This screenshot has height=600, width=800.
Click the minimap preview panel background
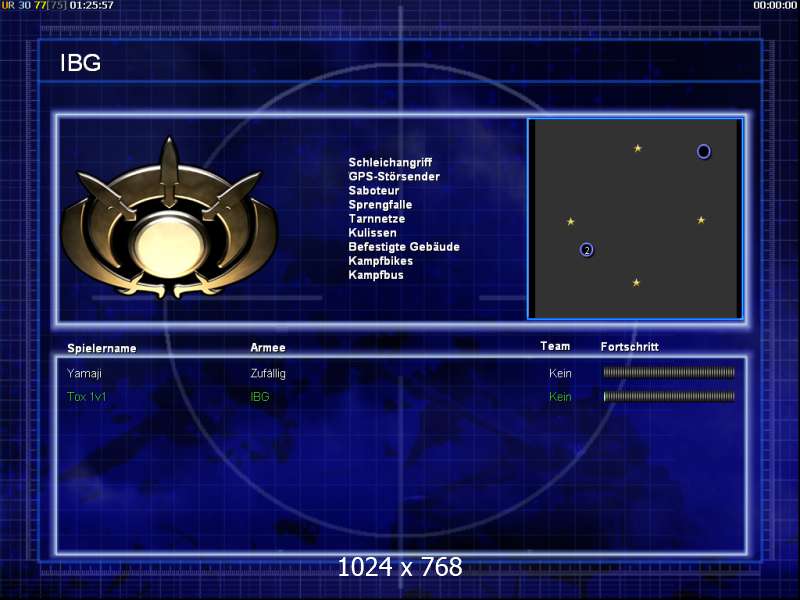tap(635, 219)
